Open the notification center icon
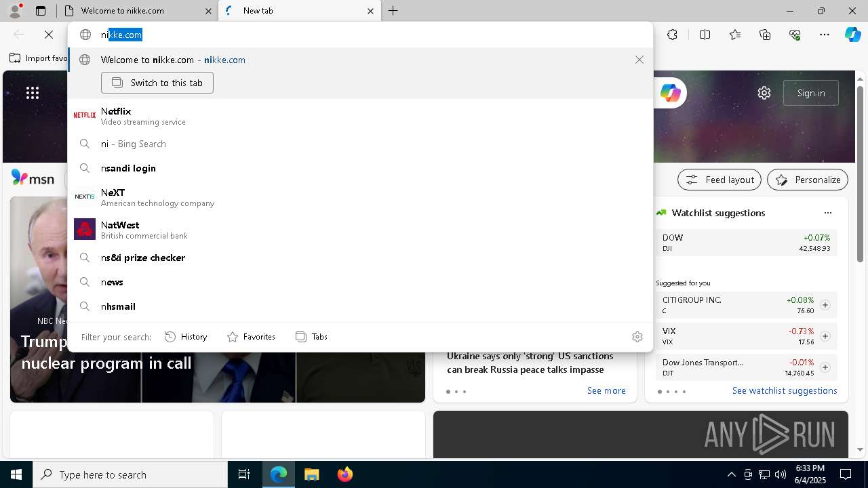This screenshot has height=488, width=868. pos(846,474)
